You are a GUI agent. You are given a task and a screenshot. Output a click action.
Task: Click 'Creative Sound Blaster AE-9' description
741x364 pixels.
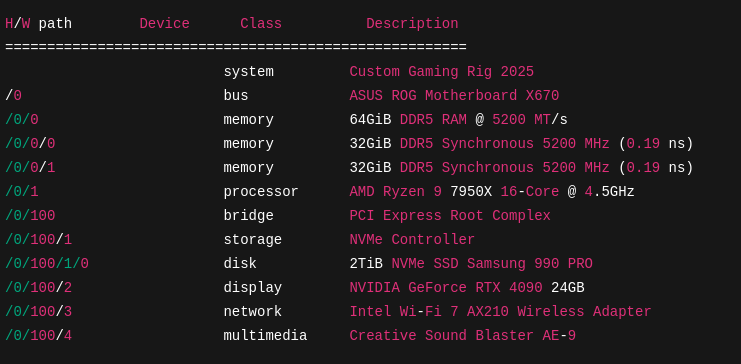[463, 336]
